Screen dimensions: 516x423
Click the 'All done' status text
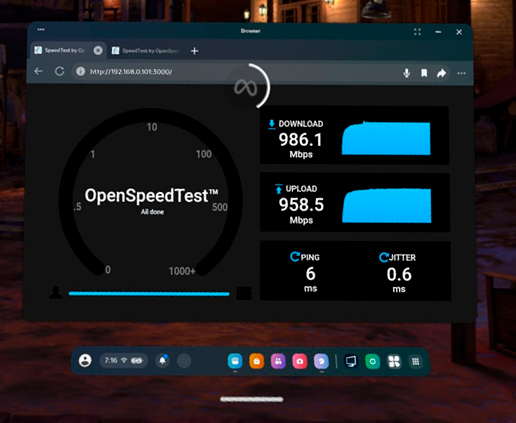pos(152,212)
